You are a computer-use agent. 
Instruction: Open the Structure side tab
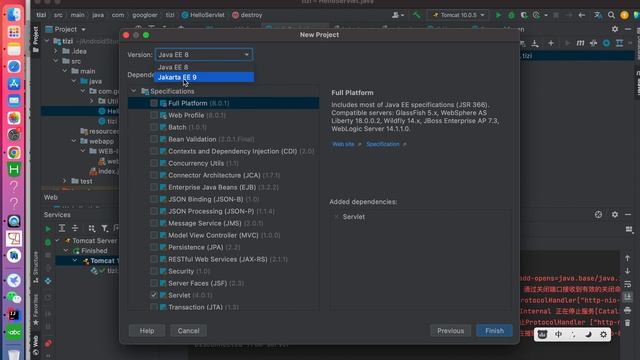click(36, 267)
